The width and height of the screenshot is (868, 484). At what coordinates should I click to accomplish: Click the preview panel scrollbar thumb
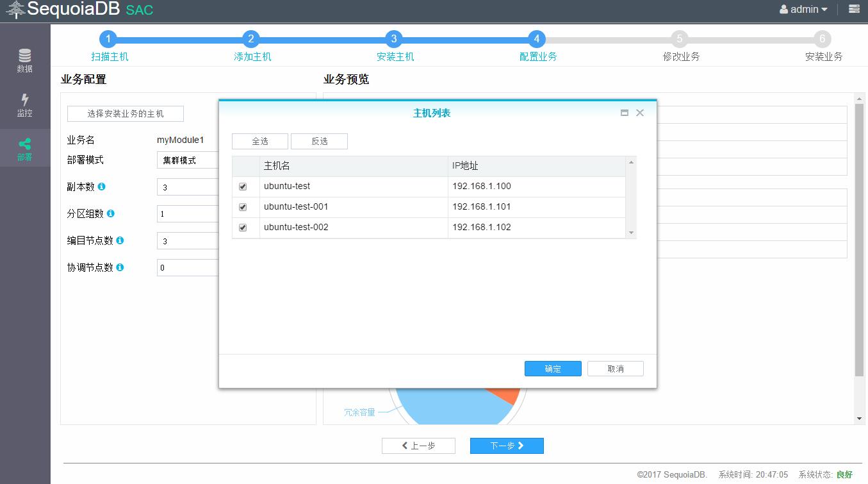click(859, 240)
